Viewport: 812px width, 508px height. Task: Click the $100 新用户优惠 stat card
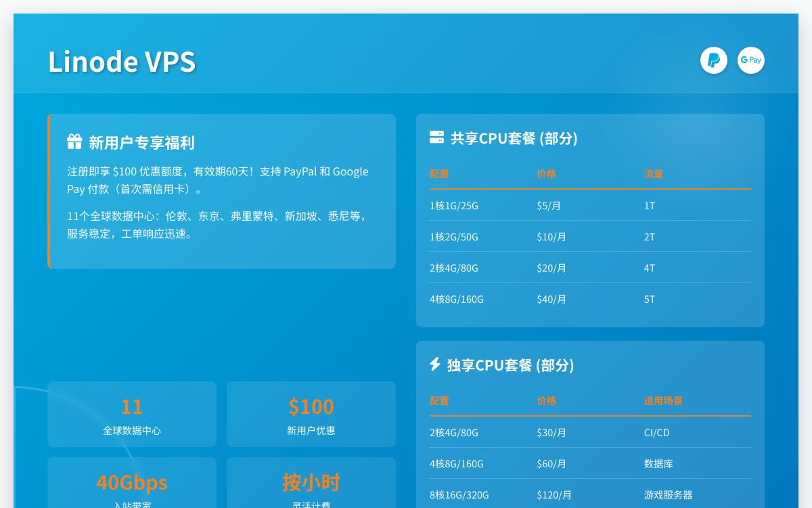[311, 414]
